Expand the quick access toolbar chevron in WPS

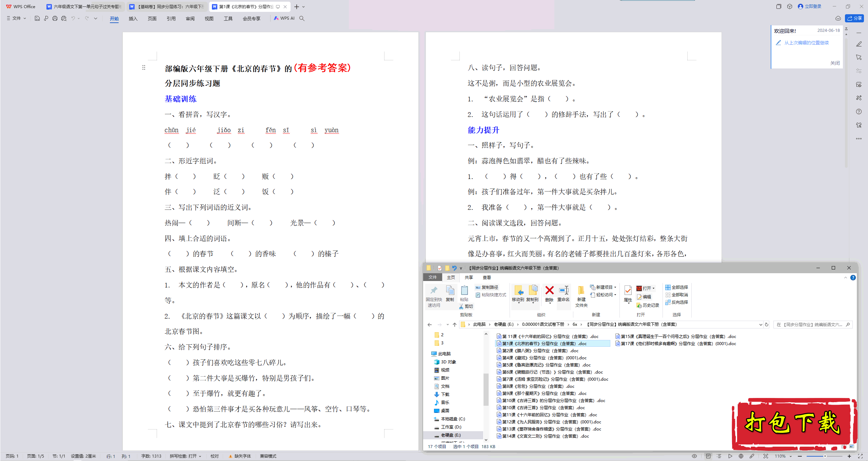tap(96, 18)
